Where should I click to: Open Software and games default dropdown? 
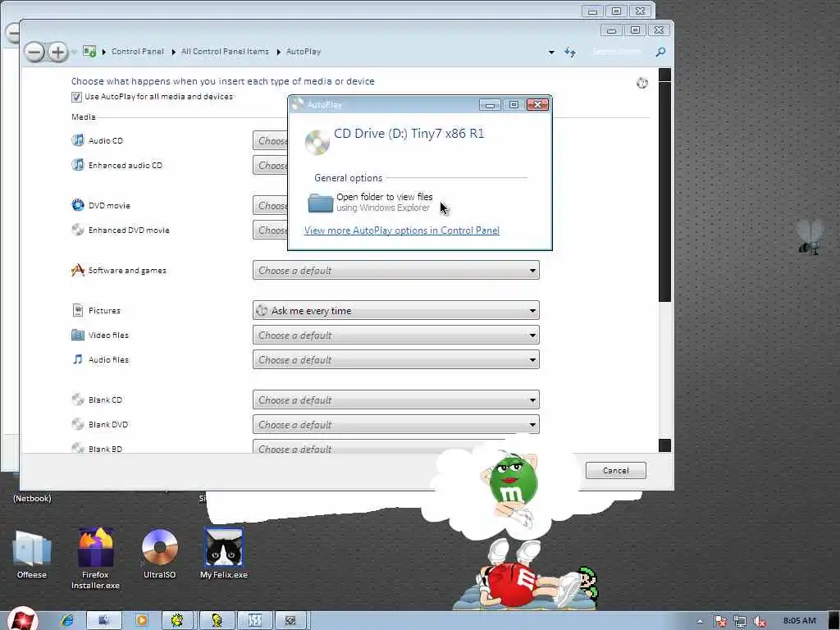(x=396, y=271)
